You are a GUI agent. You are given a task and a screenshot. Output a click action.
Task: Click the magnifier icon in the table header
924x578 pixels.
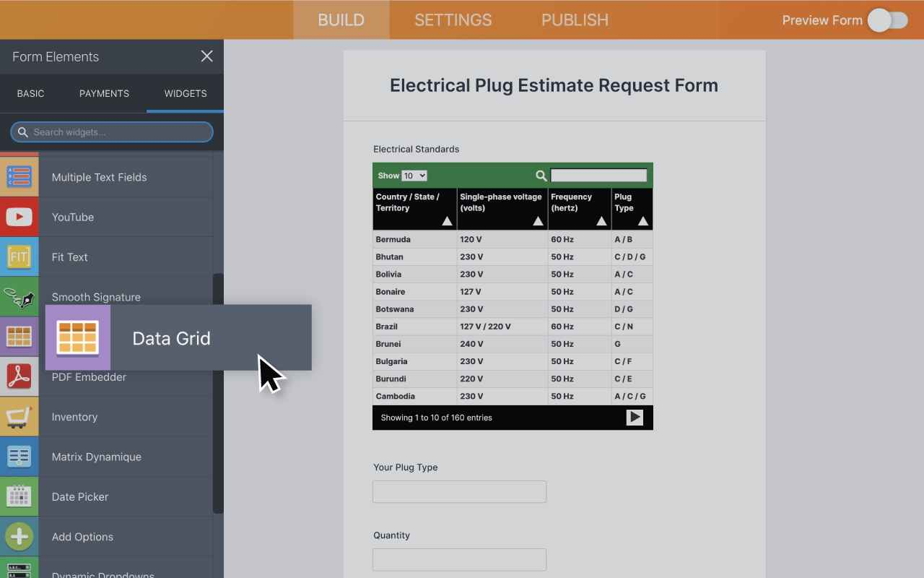[x=541, y=175]
